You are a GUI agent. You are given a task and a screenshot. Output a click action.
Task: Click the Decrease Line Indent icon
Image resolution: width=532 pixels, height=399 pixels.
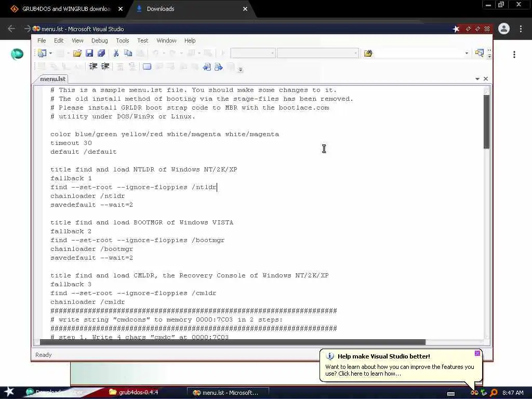point(93,66)
